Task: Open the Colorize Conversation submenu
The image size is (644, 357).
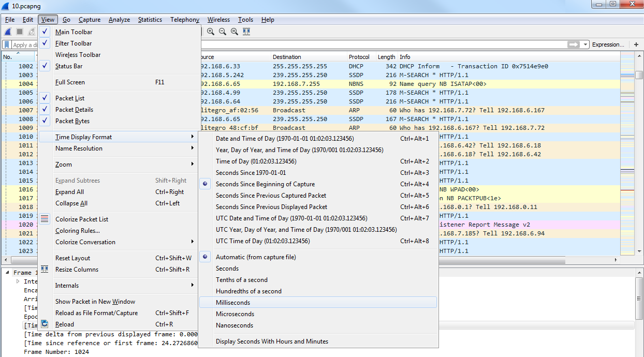Action: point(85,242)
